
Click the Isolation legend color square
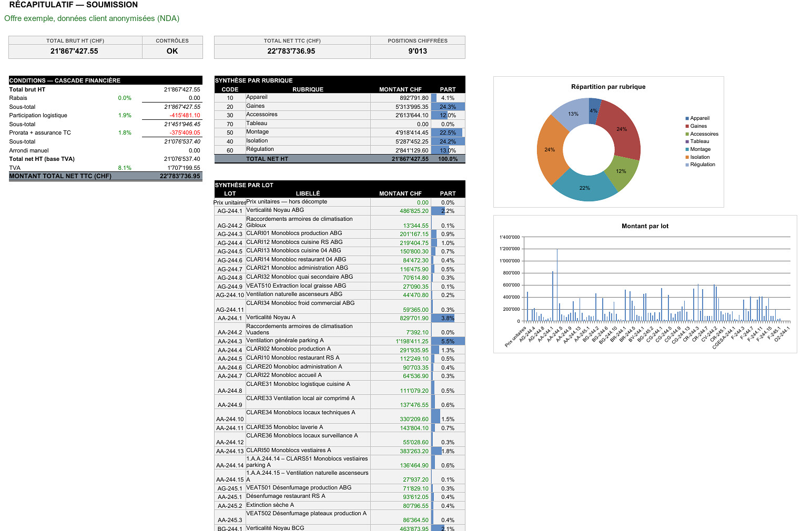click(687, 157)
